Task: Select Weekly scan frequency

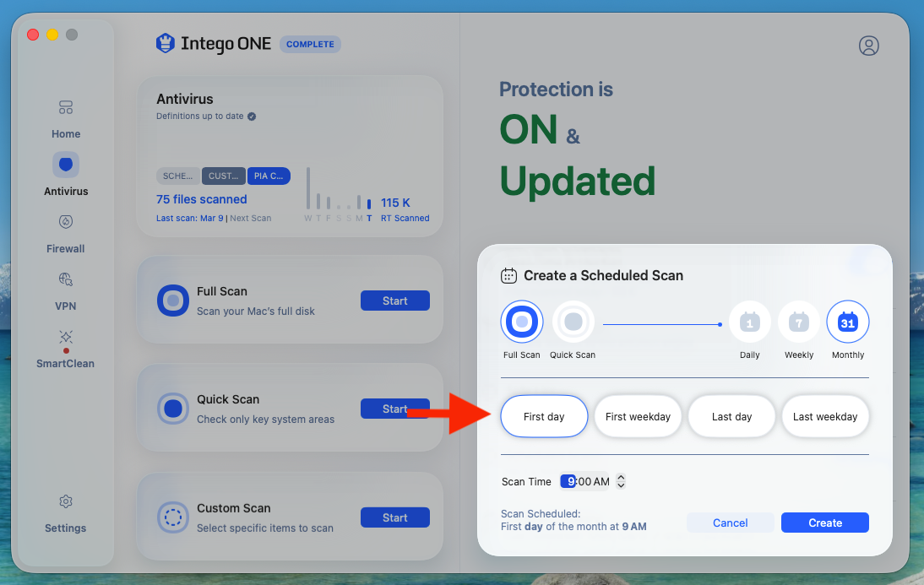Action: (798, 322)
